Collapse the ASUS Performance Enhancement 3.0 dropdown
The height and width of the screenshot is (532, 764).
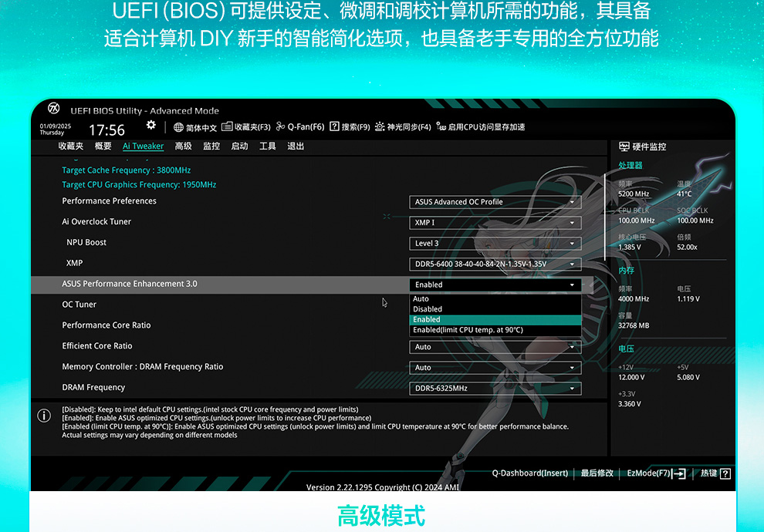[x=495, y=285]
